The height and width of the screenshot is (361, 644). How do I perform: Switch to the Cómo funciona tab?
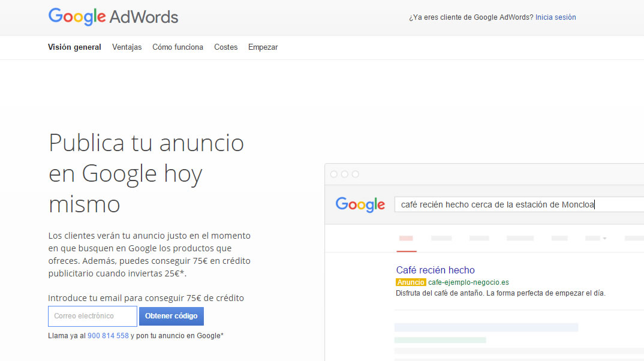(x=177, y=47)
